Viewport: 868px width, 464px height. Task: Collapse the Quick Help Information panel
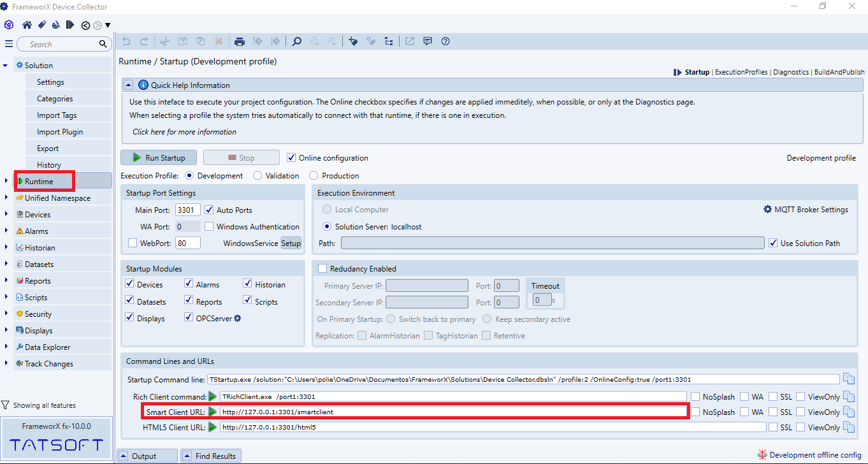[129, 85]
